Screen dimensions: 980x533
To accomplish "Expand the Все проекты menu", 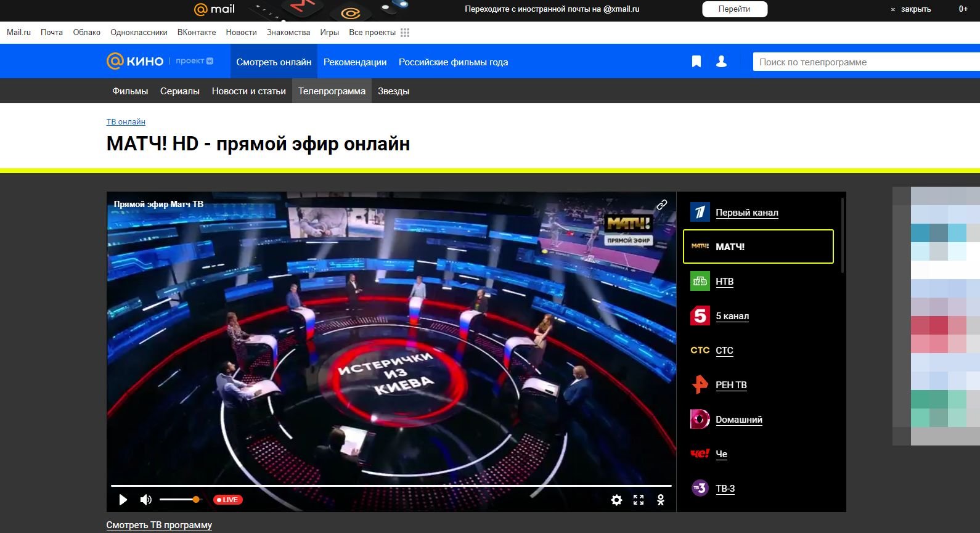I will point(372,33).
